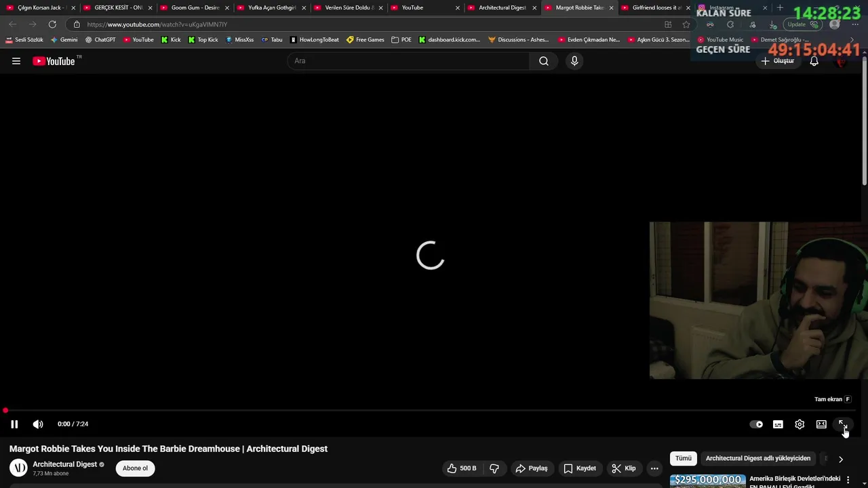This screenshot has width=868, height=488.
Task: Open player settings gear
Action: (x=800, y=424)
